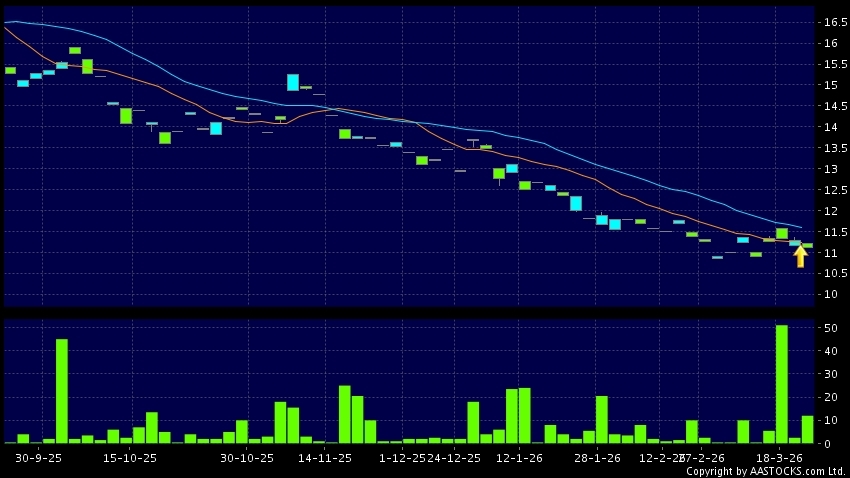Select the 14-11-25 date label

point(326,458)
